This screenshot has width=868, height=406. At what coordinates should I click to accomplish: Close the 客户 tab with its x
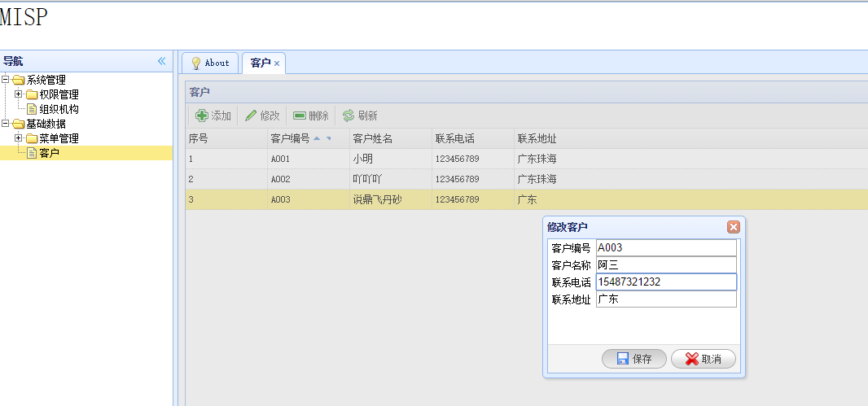coord(277,63)
